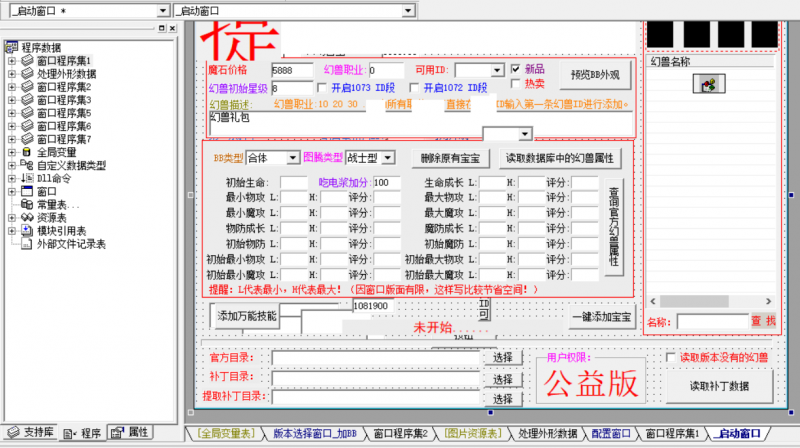Open the 窗口程序集1 editor tab
Screen dimensions: 800x448
[x=672, y=434]
